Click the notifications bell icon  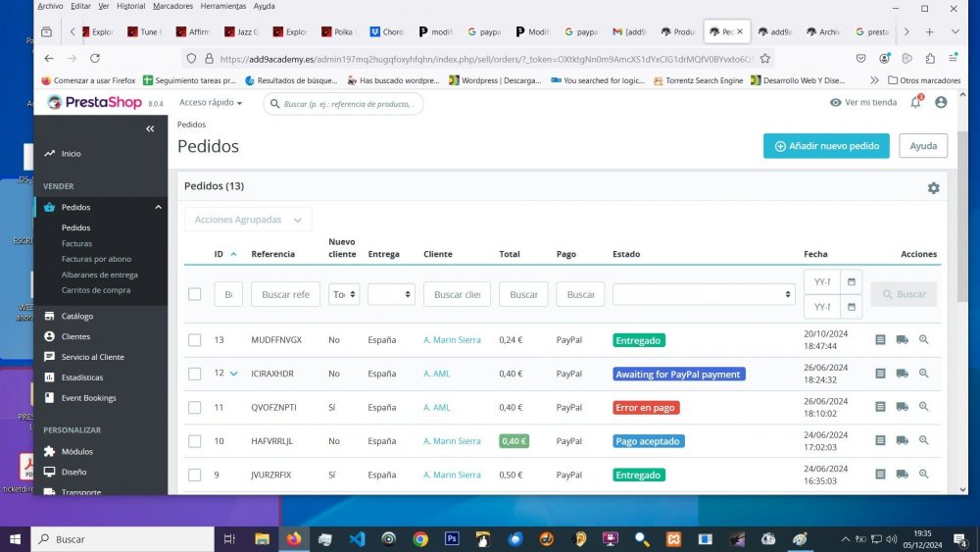point(915,102)
